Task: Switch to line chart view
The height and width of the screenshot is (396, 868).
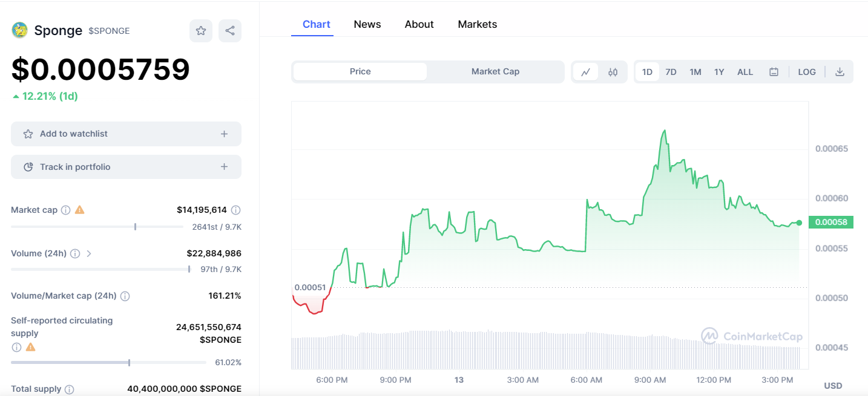Action: pos(586,72)
